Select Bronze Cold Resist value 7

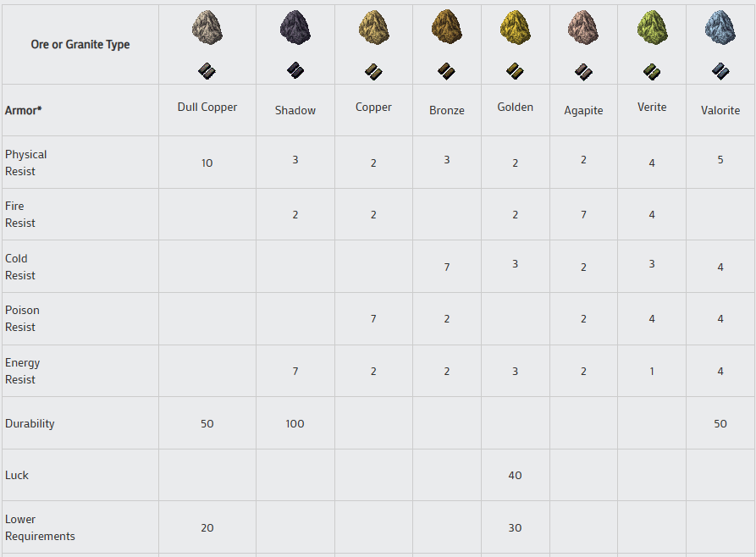pyautogui.click(x=447, y=267)
